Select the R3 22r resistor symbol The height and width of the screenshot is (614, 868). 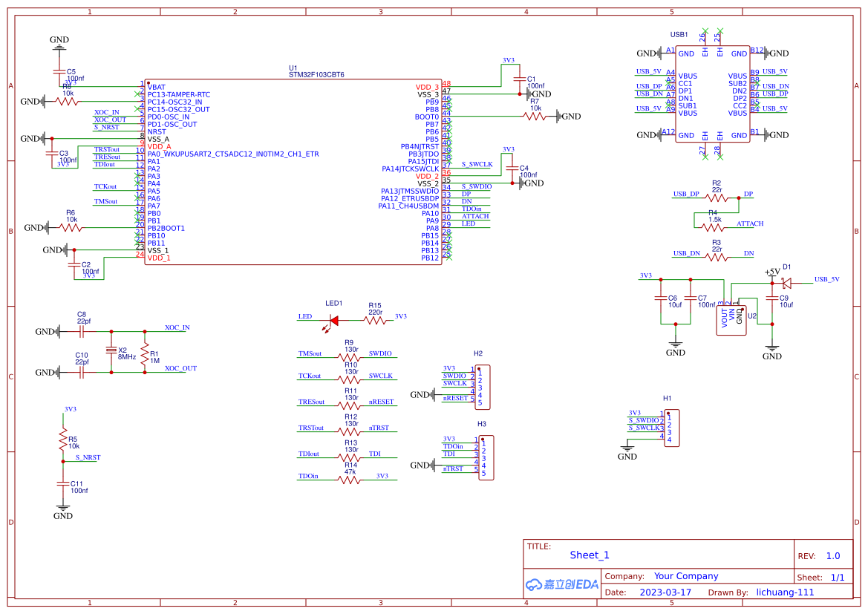[717, 258]
